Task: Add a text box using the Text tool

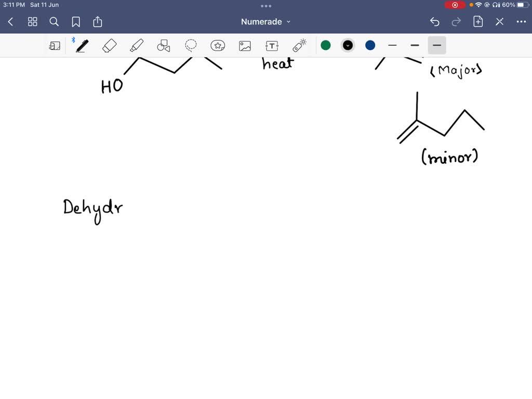Action: pos(272,46)
